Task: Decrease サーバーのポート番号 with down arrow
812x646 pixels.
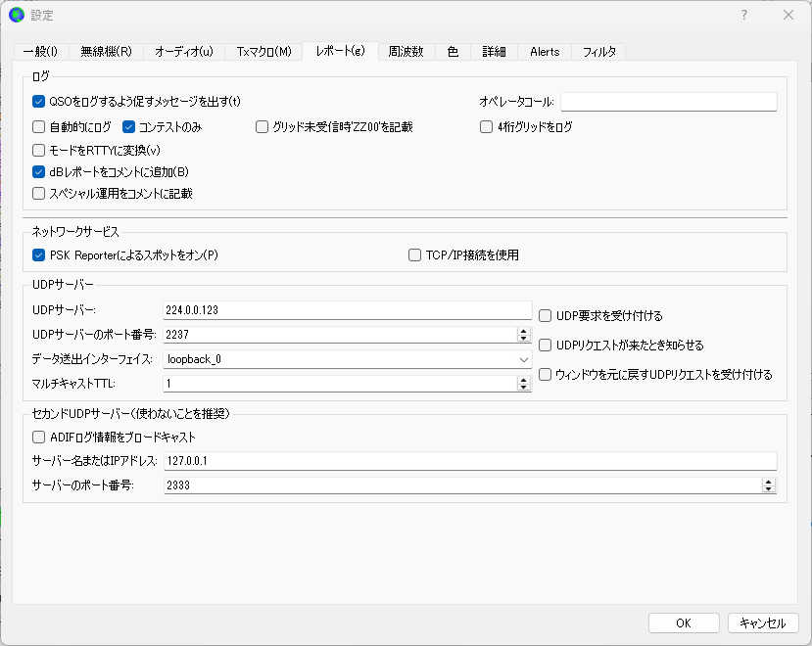Action: click(769, 489)
